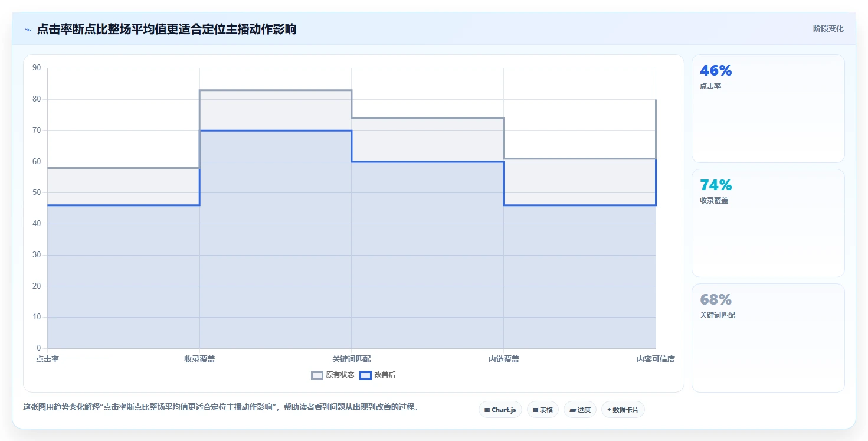Toggle the 原有状态 legend series
Screen dimensions: 868x441
(333, 375)
